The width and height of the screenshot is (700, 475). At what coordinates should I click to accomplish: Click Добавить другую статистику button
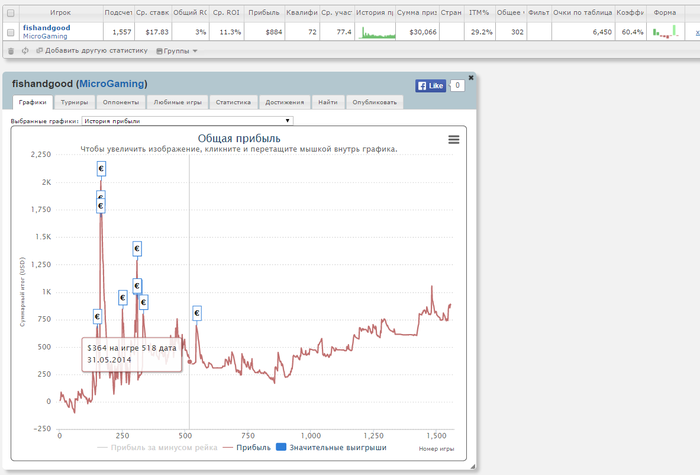(x=92, y=51)
